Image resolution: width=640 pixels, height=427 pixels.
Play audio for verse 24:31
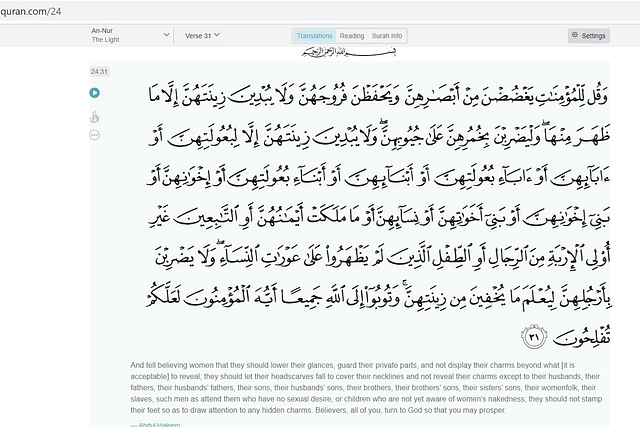pos(94,93)
